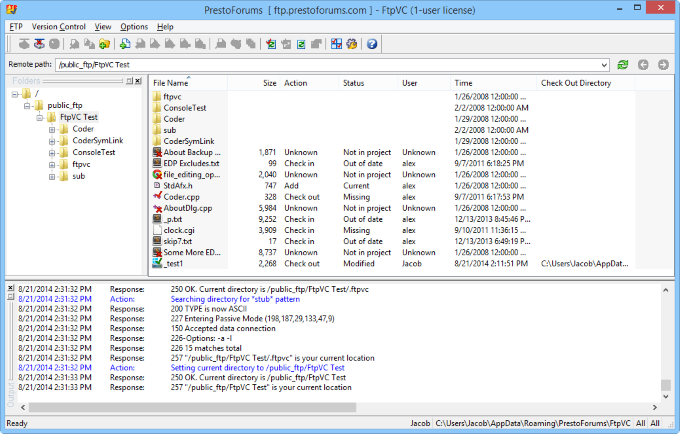The height and width of the screenshot is (434, 680).
Task: Click the plain green refresh icon in main toolbar
Action: point(301,44)
